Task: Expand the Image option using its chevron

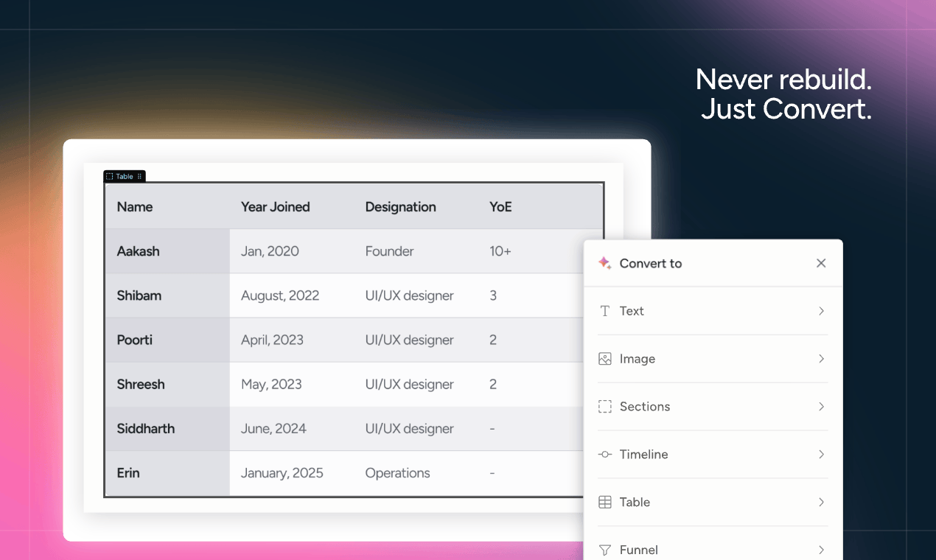Action: click(820, 358)
